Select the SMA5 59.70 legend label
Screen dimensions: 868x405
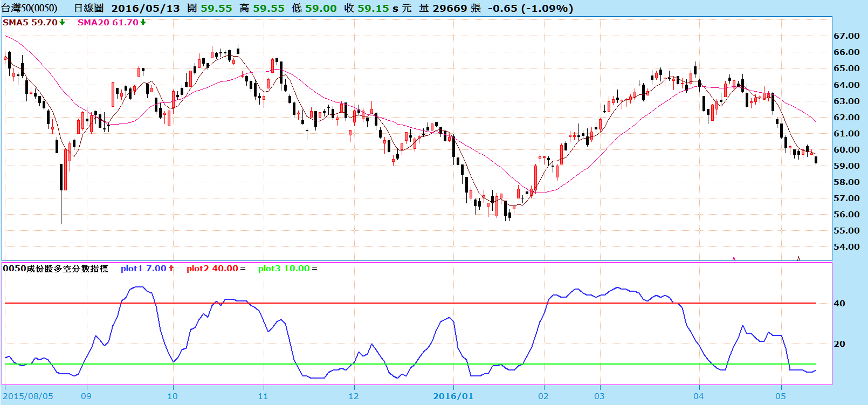30,23
